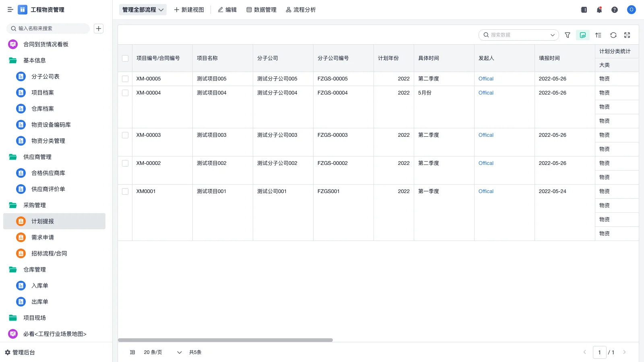The width and height of the screenshot is (644, 362).
Task: Click the row-height icon in footer
Action: click(x=132, y=352)
